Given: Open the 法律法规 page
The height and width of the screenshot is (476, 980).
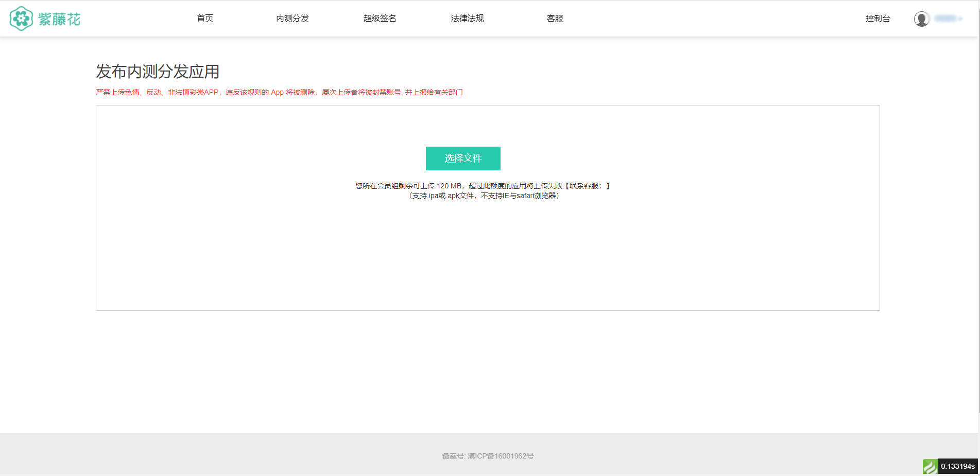Looking at the screenshot, I should pyautogui.click(x=467, y=18).
